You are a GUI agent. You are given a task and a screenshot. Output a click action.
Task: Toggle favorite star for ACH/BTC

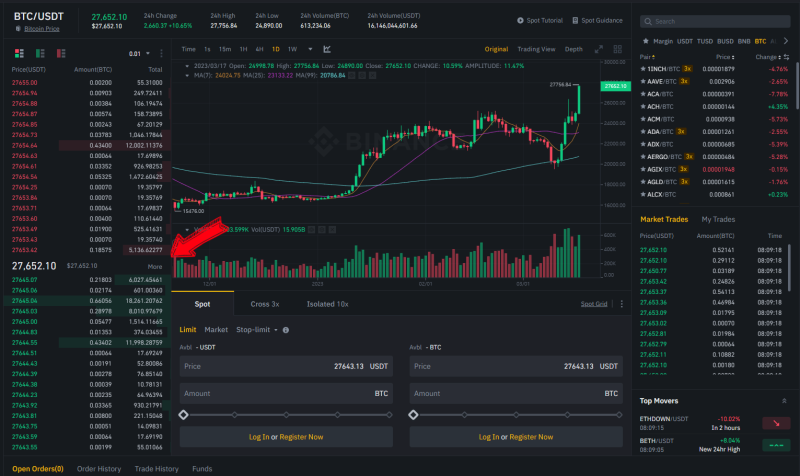click(x=643, y=107)
